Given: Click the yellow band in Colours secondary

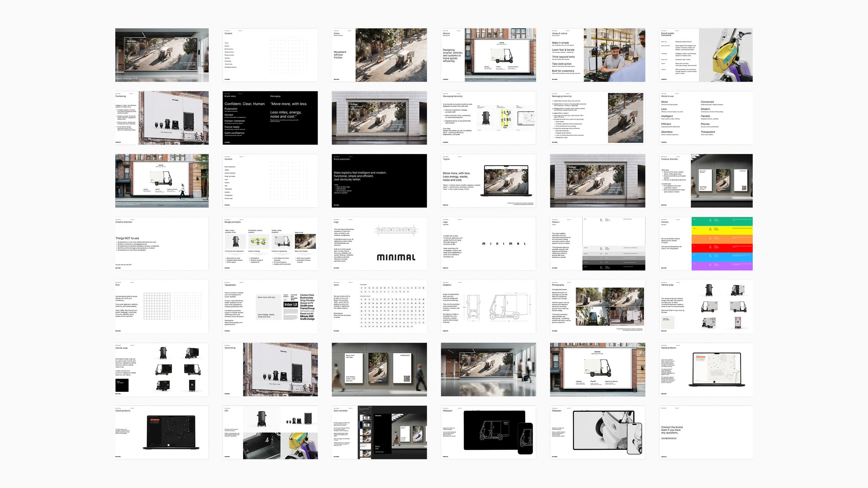Looking at the screenshot, I should tap(722, 230).
